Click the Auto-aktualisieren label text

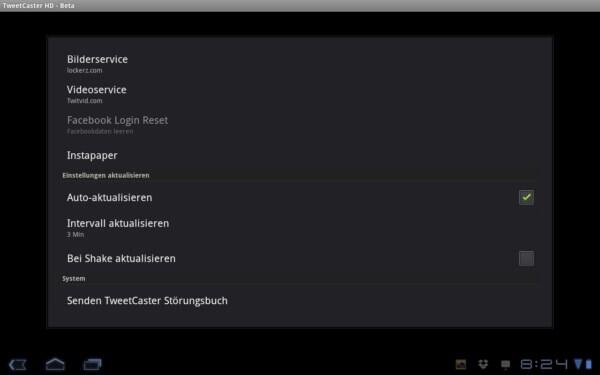[x=109, y=197]
